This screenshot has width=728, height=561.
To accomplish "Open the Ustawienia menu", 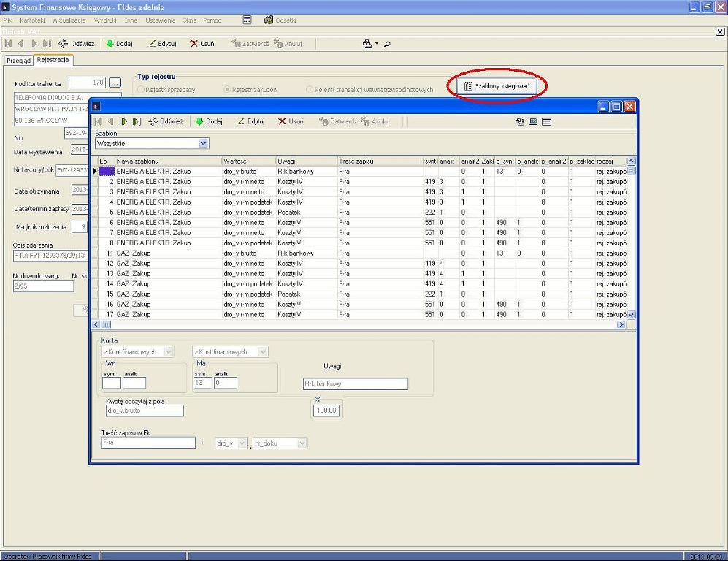I will [161, 20].
